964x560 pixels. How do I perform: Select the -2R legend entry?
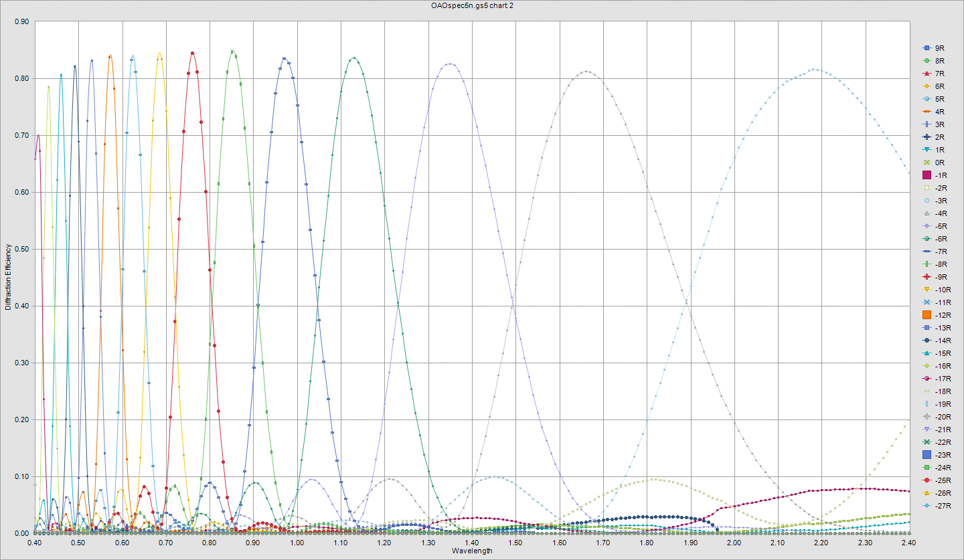tap(935, 188)
